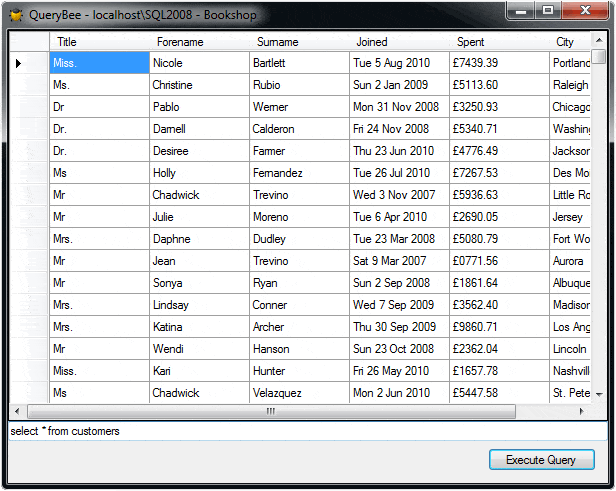
Task: Click the horizontal scrollbar left arrow
Action: [x=17, y=411]
